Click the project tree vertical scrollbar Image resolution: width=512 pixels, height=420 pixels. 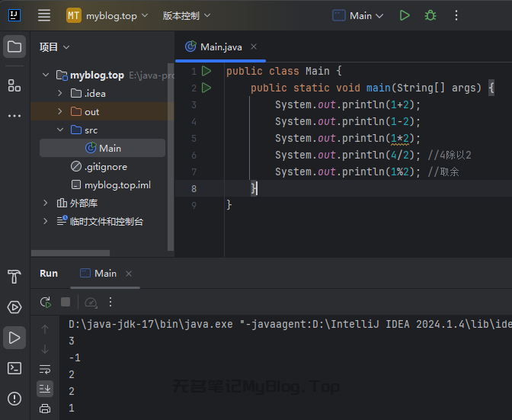coord(170,157)
